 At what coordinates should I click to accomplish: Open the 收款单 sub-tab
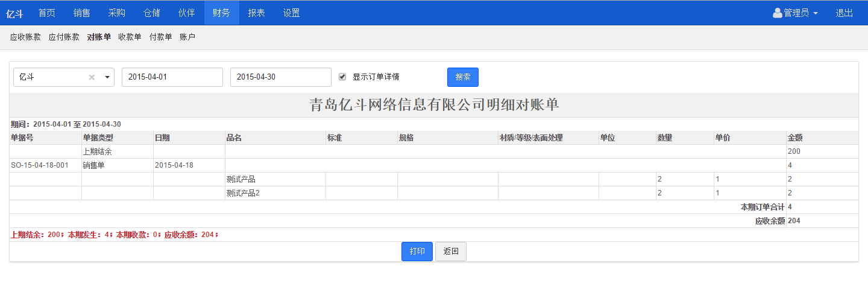pyautogui.click(x=130, y=37)
